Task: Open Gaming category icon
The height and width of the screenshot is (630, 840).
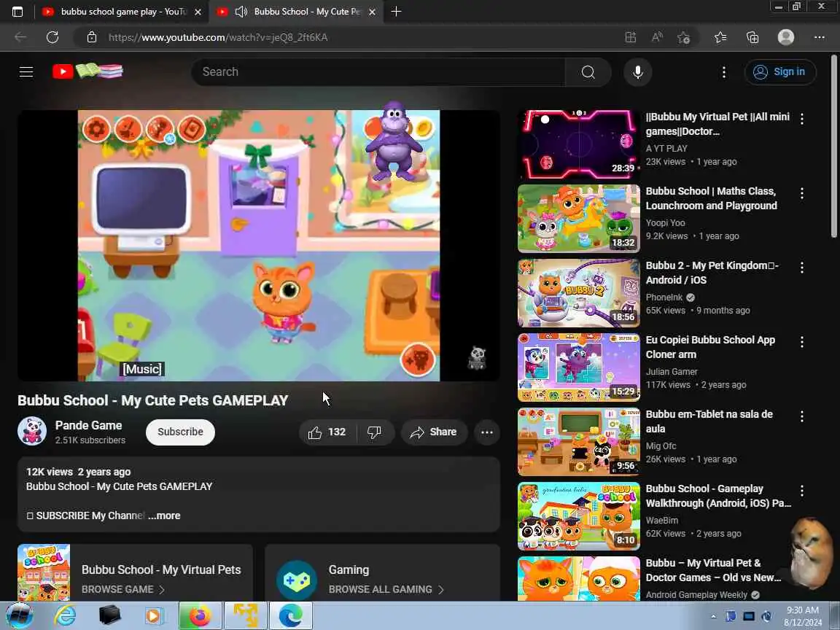Action: [296, 580]
